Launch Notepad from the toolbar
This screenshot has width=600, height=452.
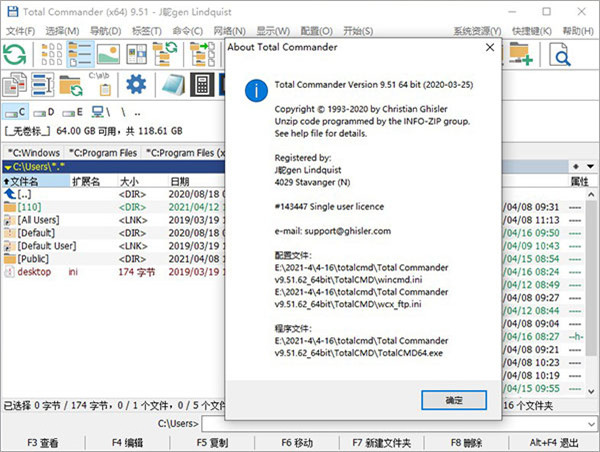(173, 84)
